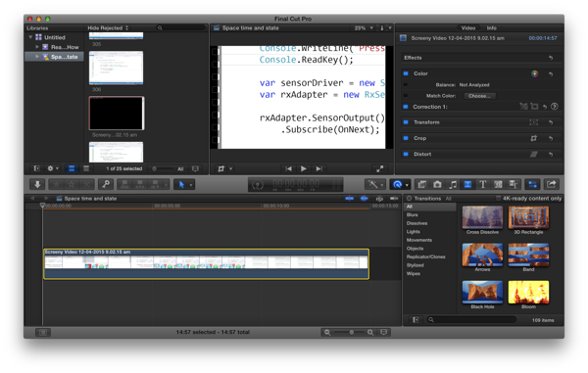Click the Match Color Choose button
Image resolution: width=588 pixels, height=373 pixels.
tap(479, 96)
